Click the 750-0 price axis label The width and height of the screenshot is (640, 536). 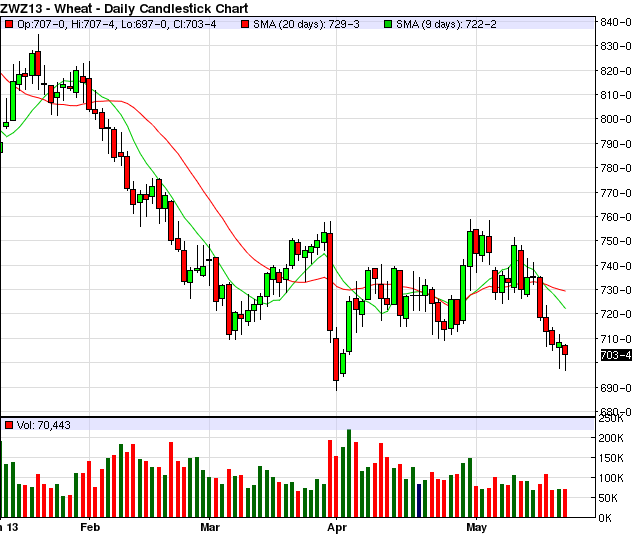click(616, 241)
